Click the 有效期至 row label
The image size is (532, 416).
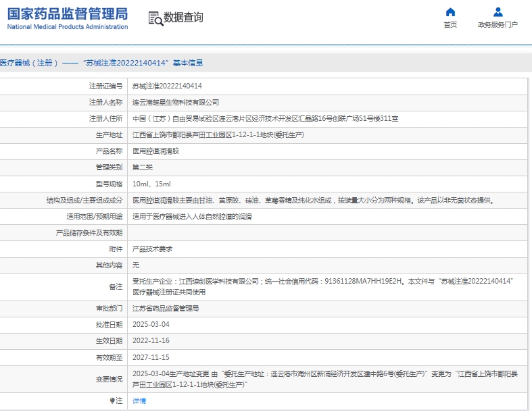[x=109, y=357]
